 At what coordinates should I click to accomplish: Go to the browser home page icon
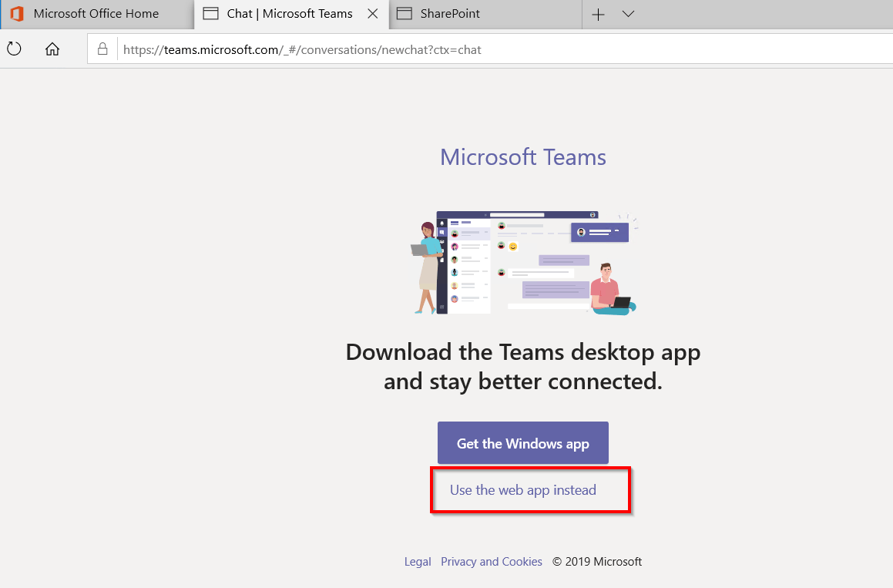52,49
